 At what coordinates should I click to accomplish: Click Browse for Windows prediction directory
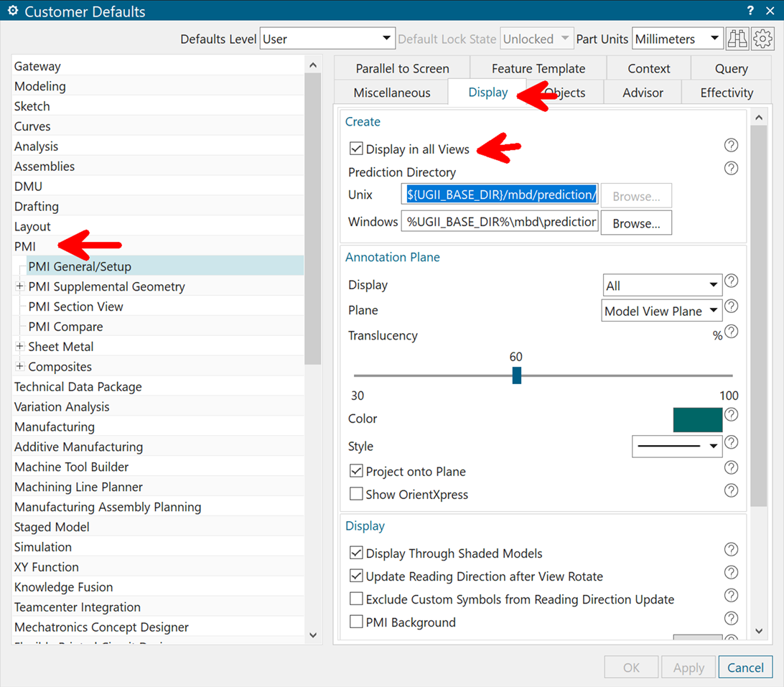(x=636, y=223)
